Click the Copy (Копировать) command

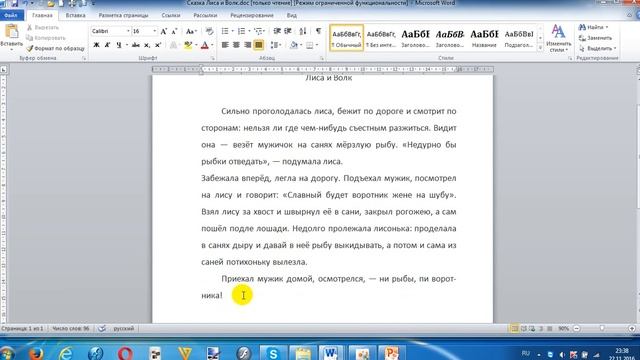(x=46, y=38)
